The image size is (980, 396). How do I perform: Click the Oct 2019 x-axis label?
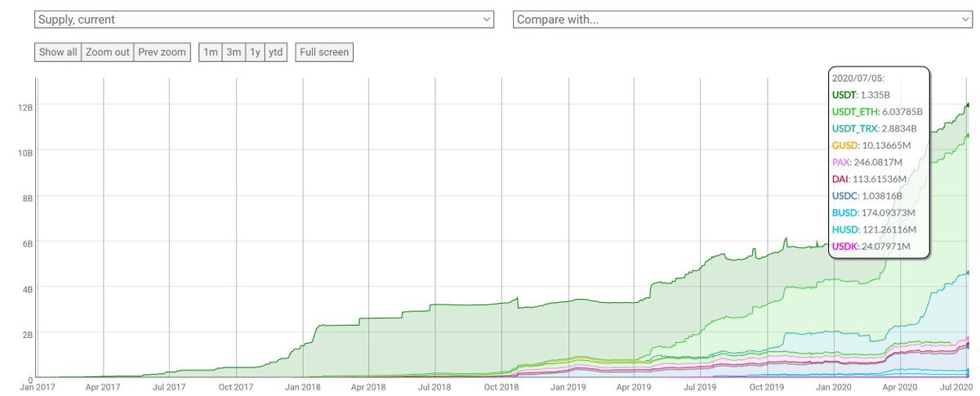[x=768, y=387]
